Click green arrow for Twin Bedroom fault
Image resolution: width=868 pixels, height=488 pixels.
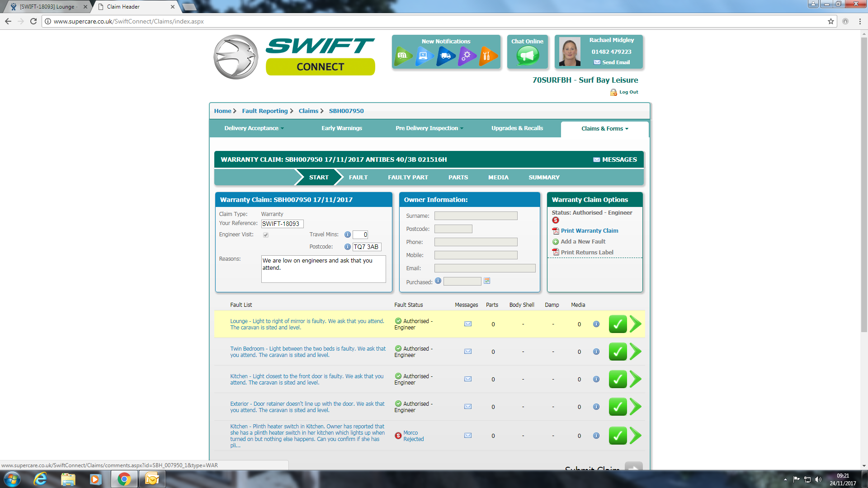(636, 352)
